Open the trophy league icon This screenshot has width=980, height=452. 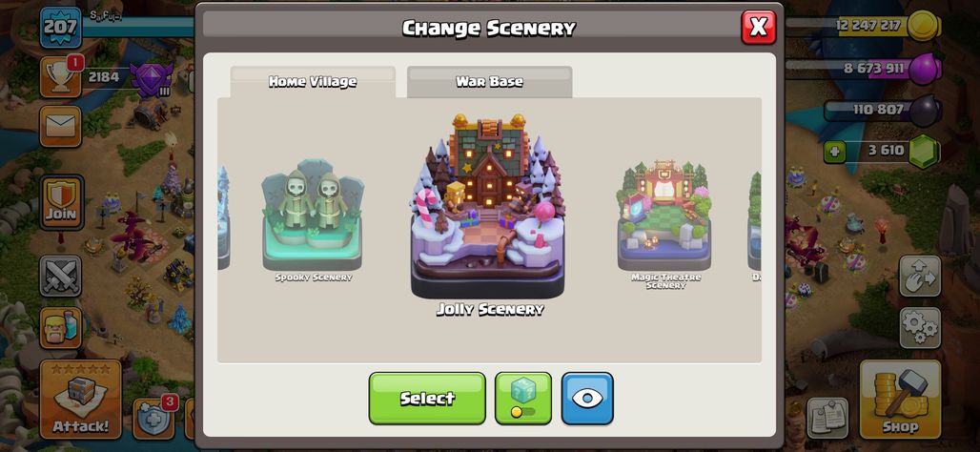(x=61, y=77)
